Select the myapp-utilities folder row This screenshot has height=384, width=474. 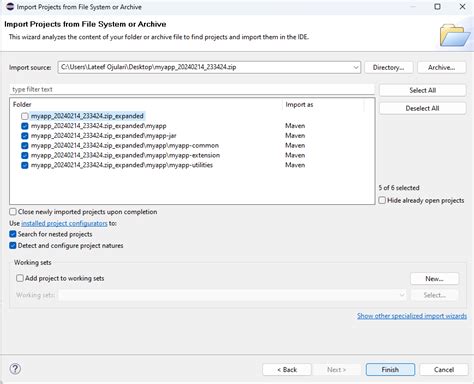pyautogui.click(x=122, y=165)
